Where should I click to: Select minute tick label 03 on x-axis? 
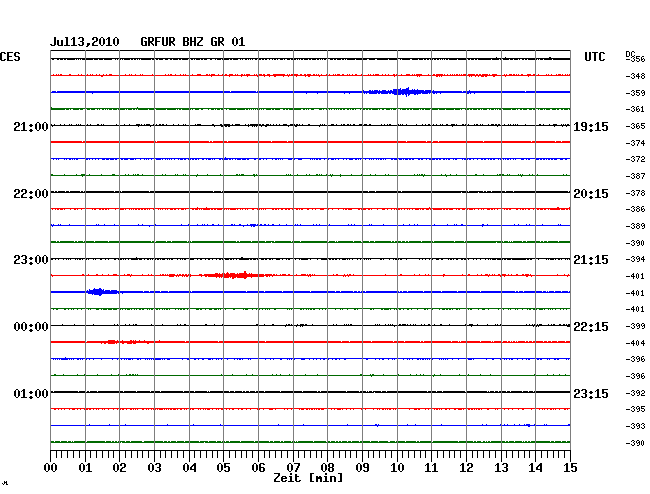coord(154,468)
